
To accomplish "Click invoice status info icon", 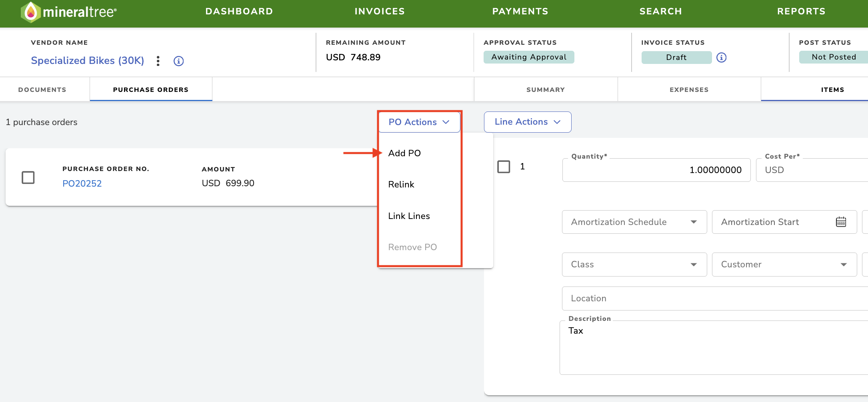I will [721, 58].
